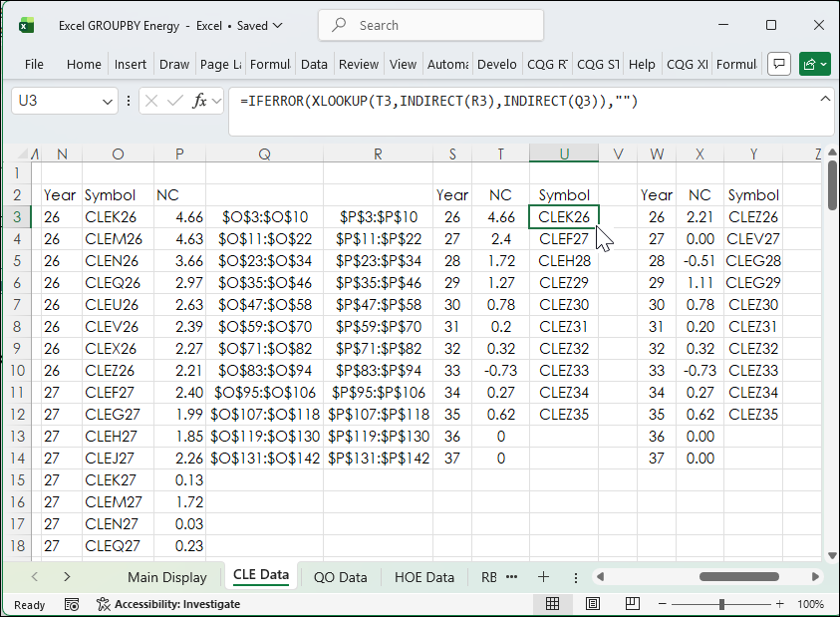This screenshot has width=840, height=617.
Task: Click the Insert Function fx icon
Action: [x=201, y=101]
